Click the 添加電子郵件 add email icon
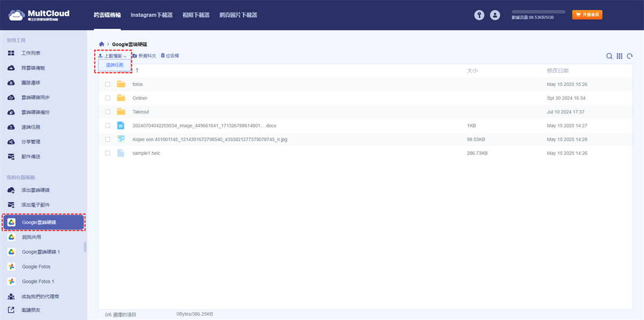The width and height of the screenshot is (644, 320). pos(11,205)
